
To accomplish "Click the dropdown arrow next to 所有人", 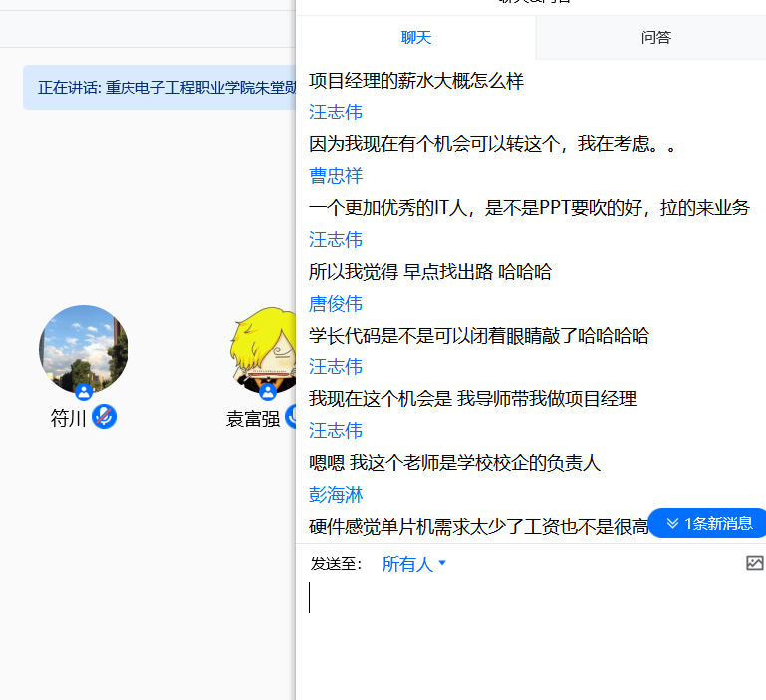I will [442, 564].
